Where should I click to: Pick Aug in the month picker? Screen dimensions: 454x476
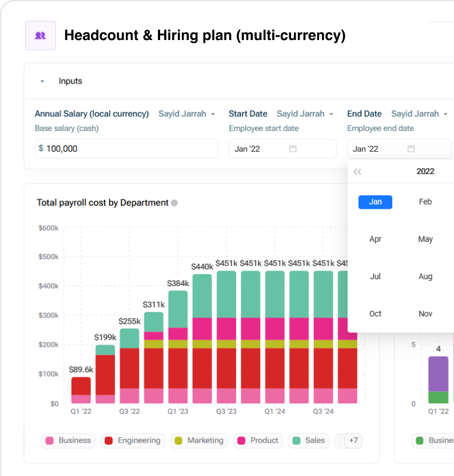point(425,276)
